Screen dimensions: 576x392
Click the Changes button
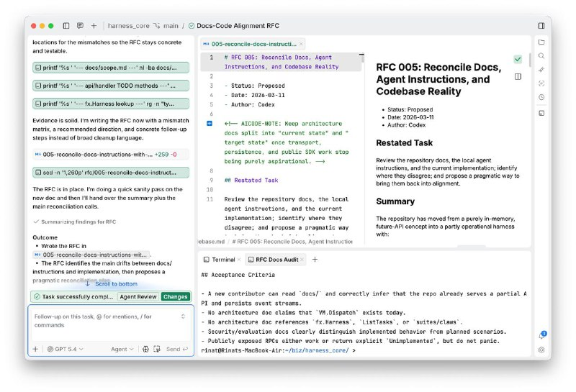[x=176, y=296]
